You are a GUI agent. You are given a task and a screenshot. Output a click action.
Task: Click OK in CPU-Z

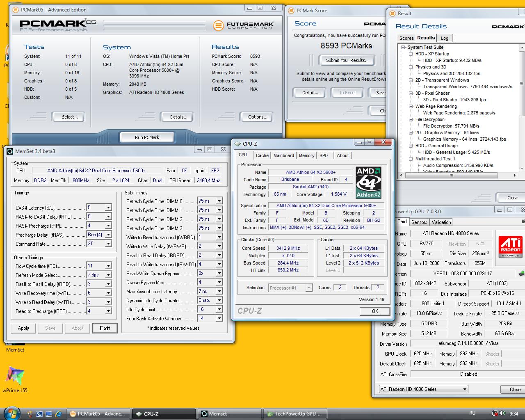pyautogui.click(x=375, y=311)
